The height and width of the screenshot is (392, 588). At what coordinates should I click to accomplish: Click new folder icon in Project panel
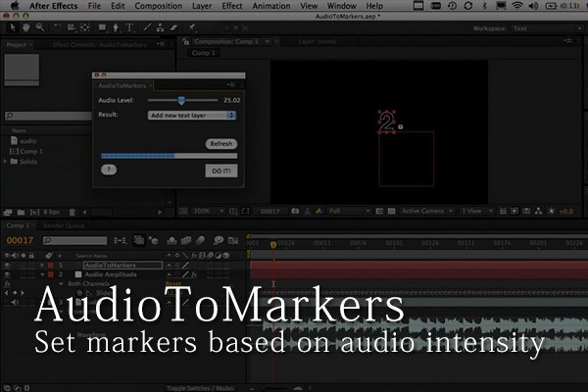[21, 213]
